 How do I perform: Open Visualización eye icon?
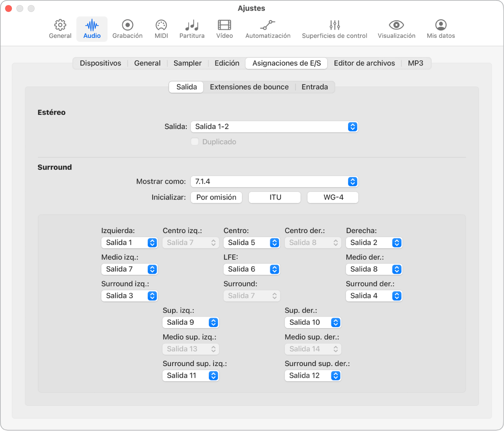(396, 26)
